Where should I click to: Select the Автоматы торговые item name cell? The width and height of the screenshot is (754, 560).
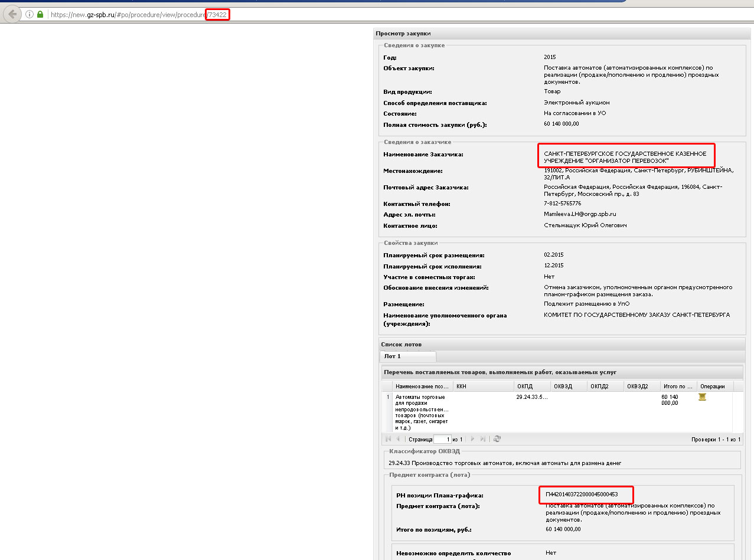click(x=422, y=412)
